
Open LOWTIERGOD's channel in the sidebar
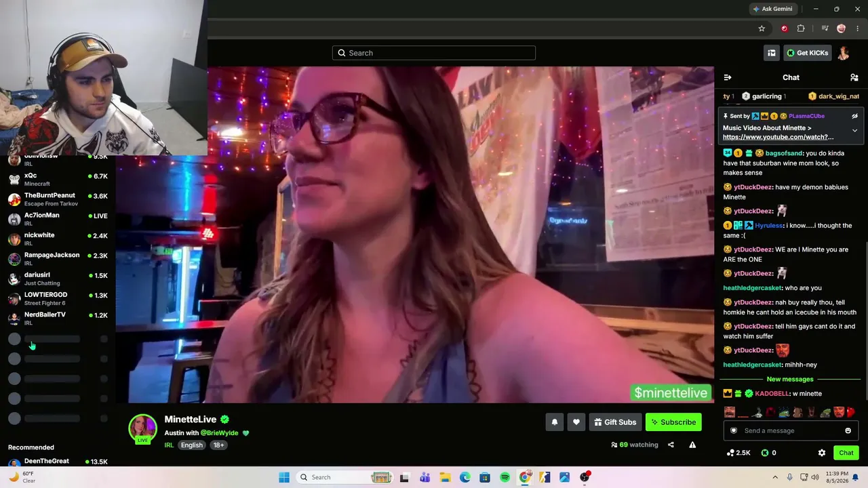click(x=58, y=298)
